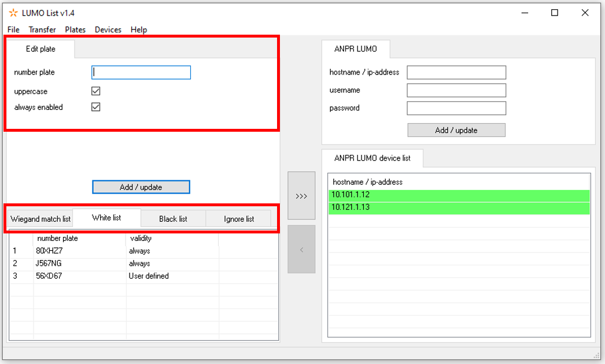The height and width of the screenshot is (364, 605).
Task: Close the LUMO List window
Action: point(585,13)
